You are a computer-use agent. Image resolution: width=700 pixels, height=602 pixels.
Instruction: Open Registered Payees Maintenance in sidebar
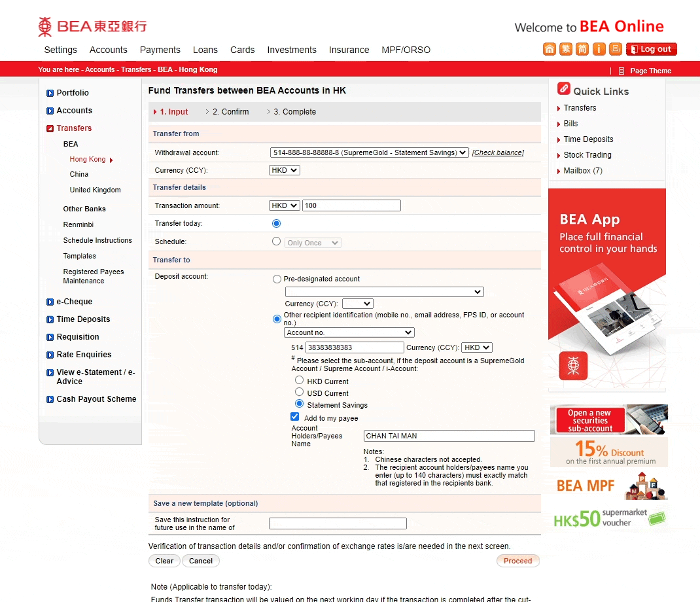(x=94, y=276)
